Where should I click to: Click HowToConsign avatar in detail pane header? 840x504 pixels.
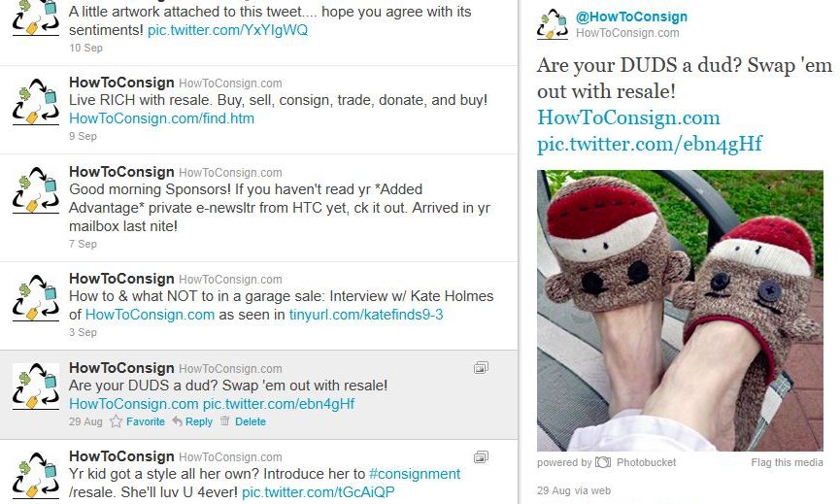(553, 24)
